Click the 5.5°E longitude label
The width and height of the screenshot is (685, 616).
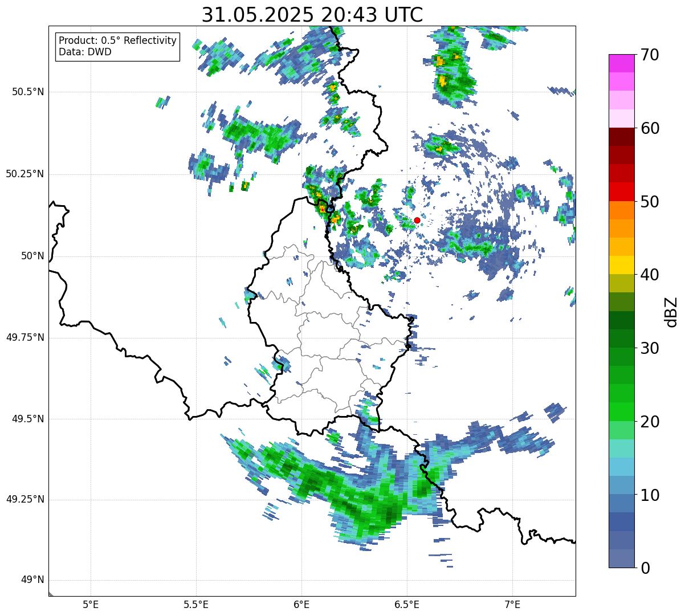pyautogui.click(x=196, y=604)
